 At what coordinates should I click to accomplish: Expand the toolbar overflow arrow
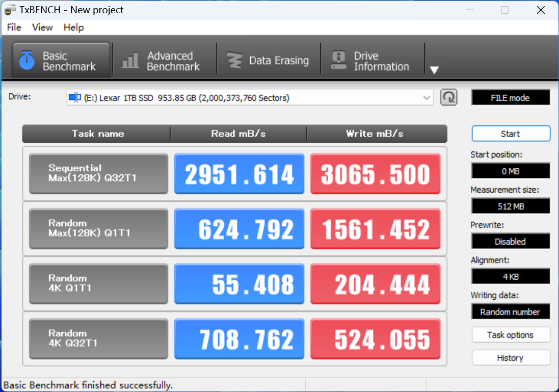(x=434, y=70)
